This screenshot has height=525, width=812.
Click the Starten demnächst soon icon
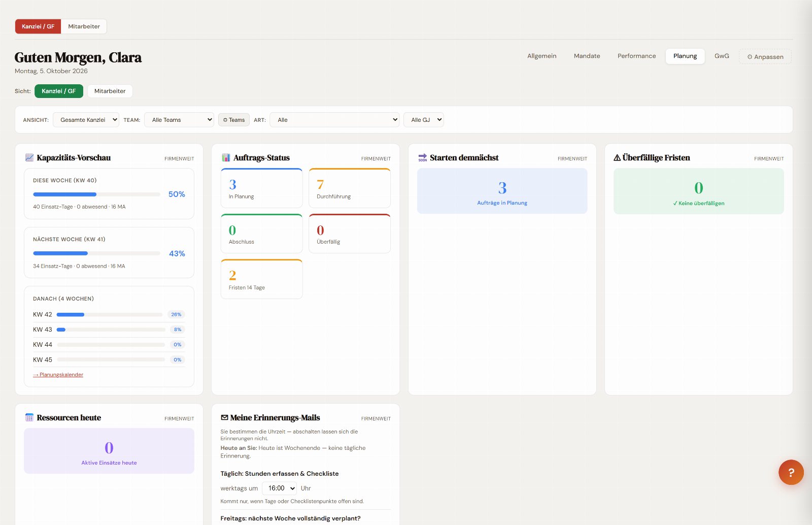click(x=422, y=157)
